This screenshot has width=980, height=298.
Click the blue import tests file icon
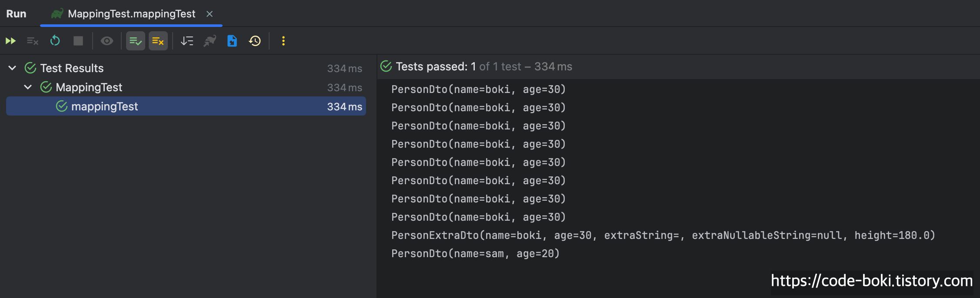pos(232,41)
